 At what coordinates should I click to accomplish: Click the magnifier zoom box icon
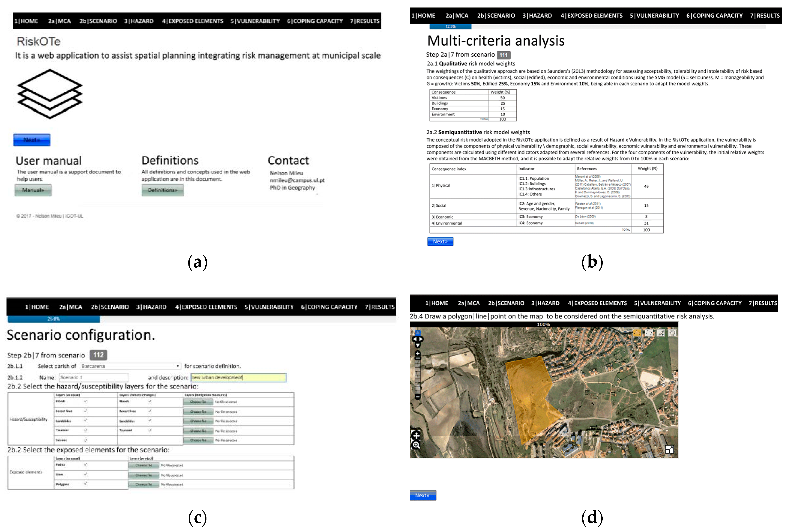[x=416, y=445]
